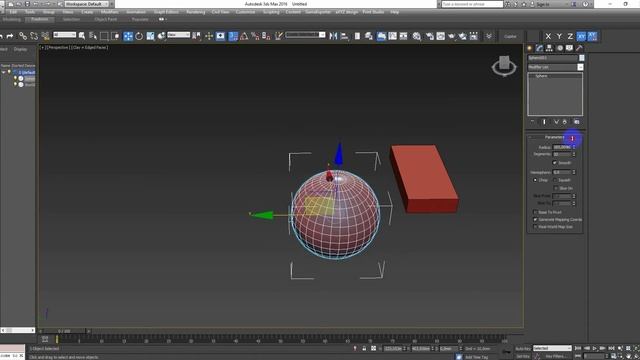Open the named selection sets dropdown
The width and height of the screenshot is (640, 360).
point(305,35)
